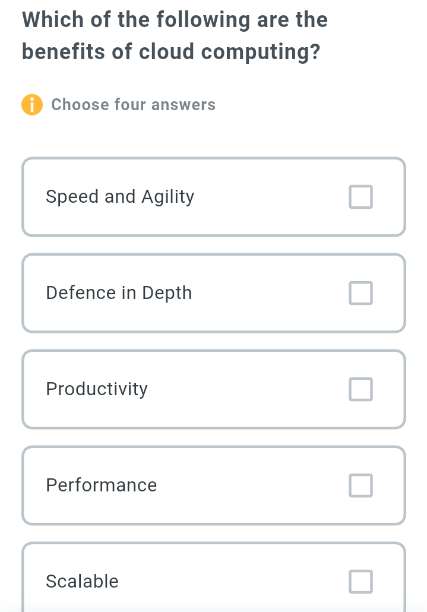The image size is (427, 612).
Task: Enable the Productivity checkbox
Action: click(361, 389)
